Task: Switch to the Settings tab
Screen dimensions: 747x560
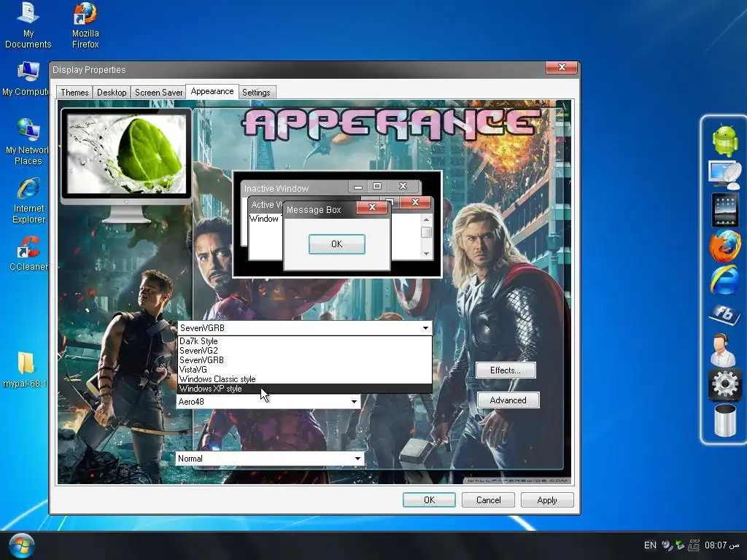Action: point(256,93)
